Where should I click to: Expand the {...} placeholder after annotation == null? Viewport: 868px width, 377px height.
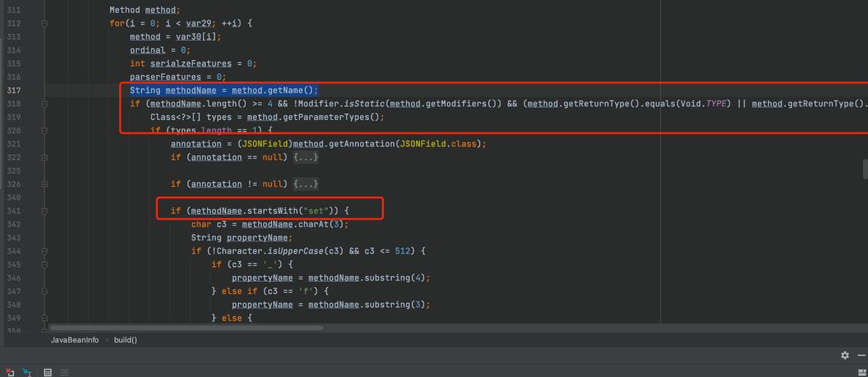pos(306,158)
